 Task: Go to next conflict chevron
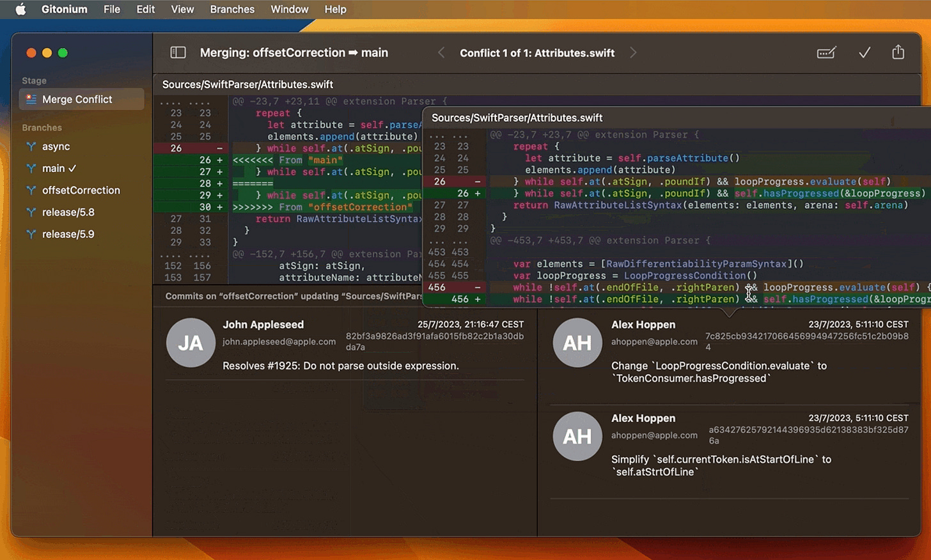click(633, 53)
